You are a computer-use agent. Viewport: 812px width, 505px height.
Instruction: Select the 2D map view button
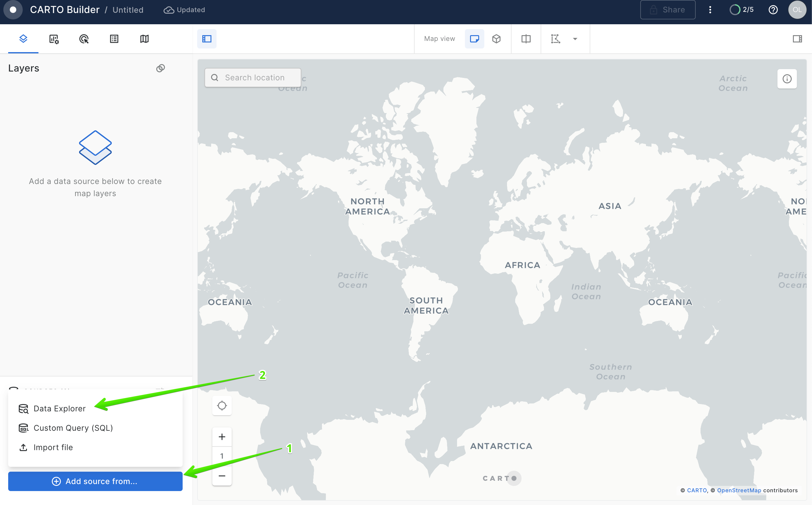474,39
